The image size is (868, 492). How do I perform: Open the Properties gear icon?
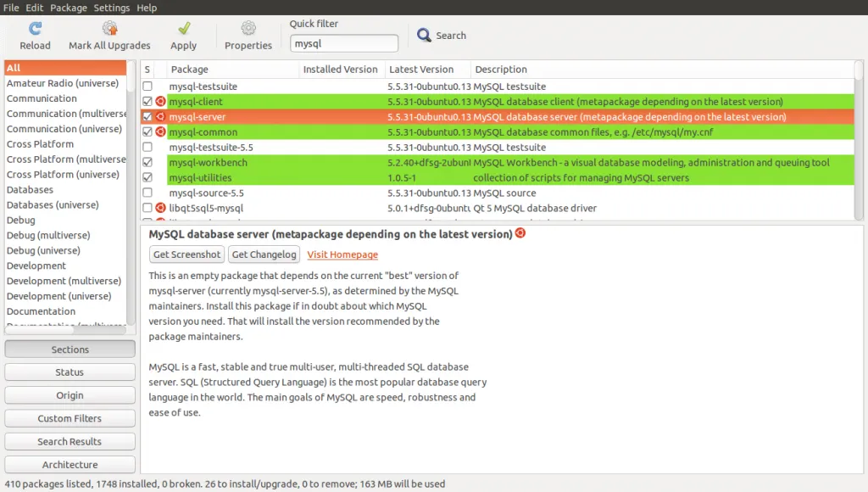248,28
